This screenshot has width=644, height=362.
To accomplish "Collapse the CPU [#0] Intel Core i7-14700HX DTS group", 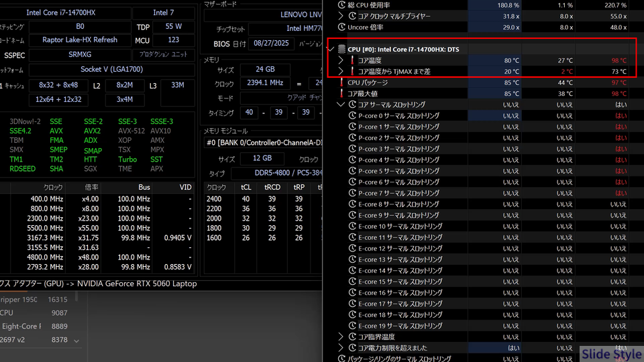I will coord(330,50).
